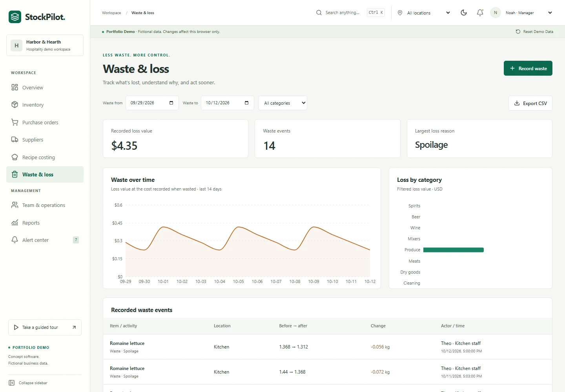Click the Collapse sidebar icon

coord(12,383)
